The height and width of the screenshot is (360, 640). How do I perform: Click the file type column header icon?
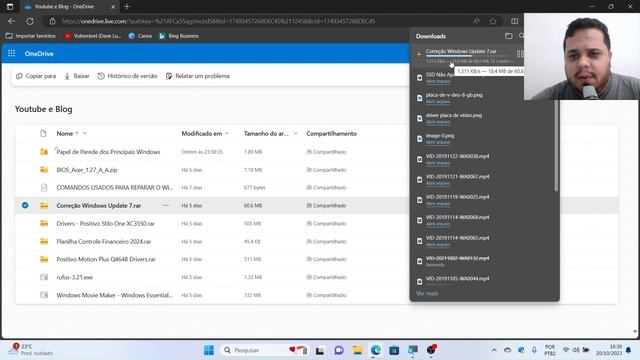click(x=43, y=133)
